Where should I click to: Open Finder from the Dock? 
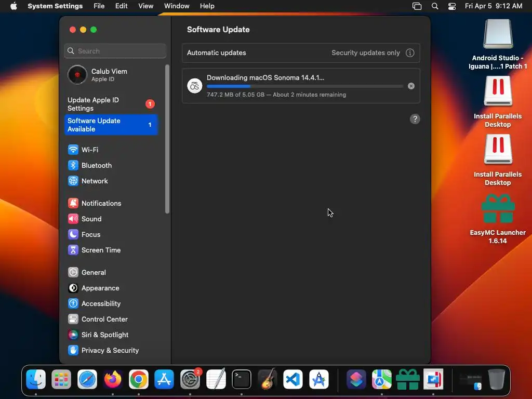tap(36, 379)
